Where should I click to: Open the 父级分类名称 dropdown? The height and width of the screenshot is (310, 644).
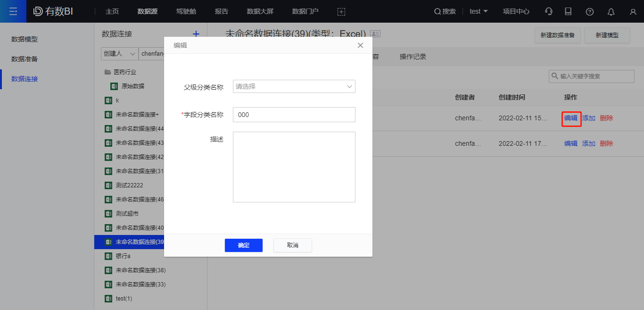click(x=294, y=86)
